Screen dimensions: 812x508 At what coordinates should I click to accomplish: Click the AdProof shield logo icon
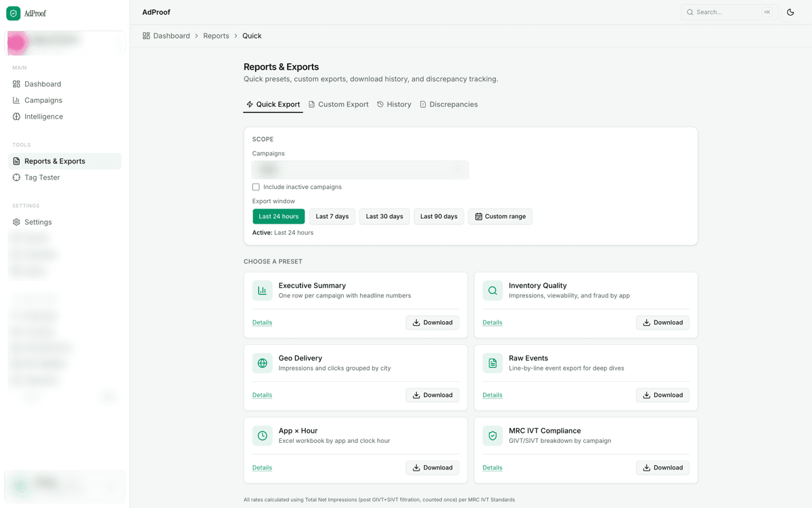[14, 13]
